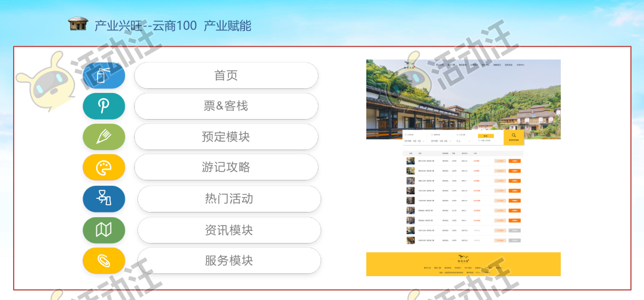The height and width of the screenshot is (300, 644).
Task: Open the 首页 menu item
Action: pos(226,76)
